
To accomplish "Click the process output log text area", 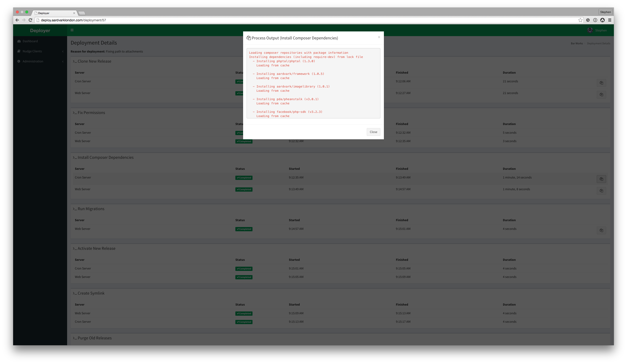I will point(313,83).
